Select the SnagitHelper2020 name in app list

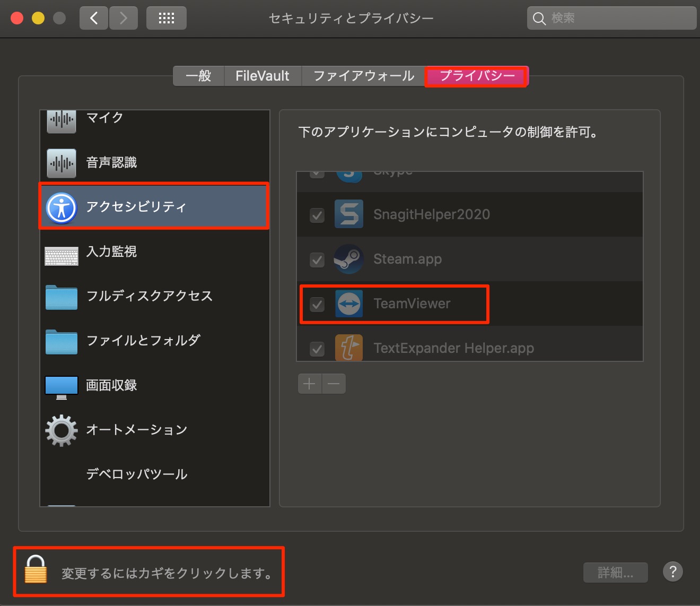tap(432, 214)
